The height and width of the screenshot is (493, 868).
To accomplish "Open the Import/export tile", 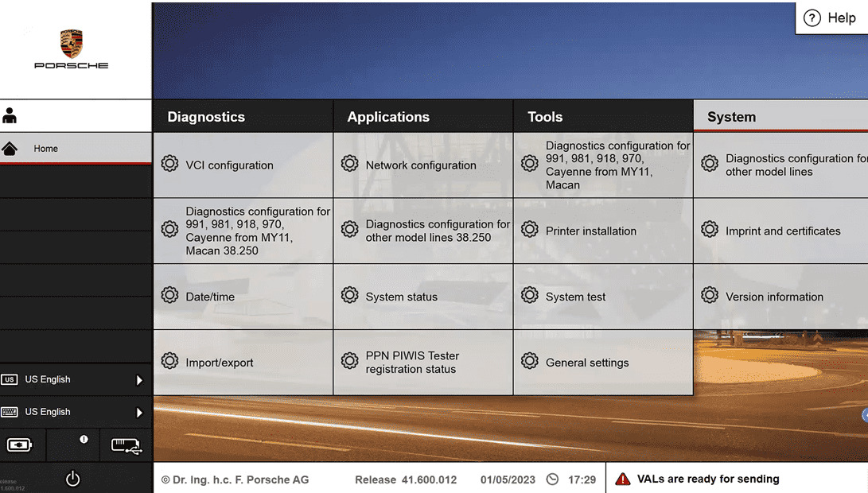I will pos(243,363).
